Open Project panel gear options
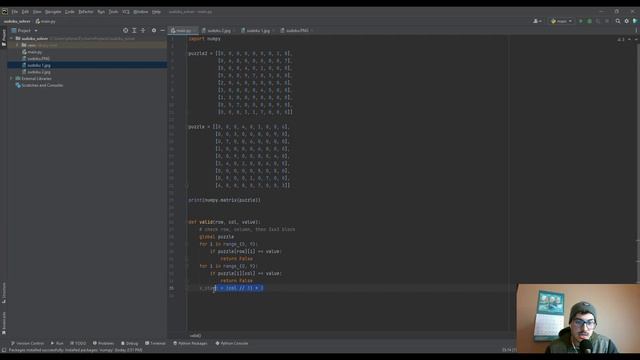This screenshot has width=640, height=360. click(154, 31)
